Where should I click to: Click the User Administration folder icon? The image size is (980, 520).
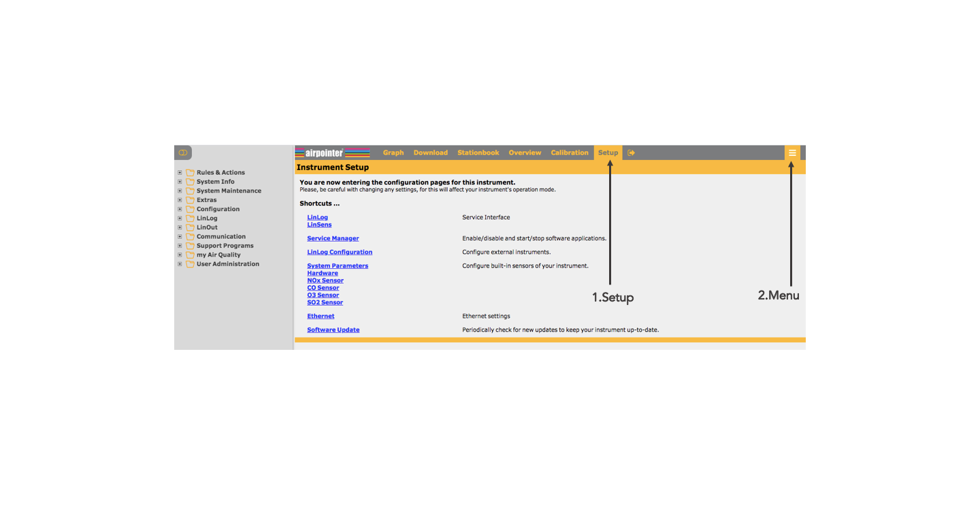(x=190, y=264)
